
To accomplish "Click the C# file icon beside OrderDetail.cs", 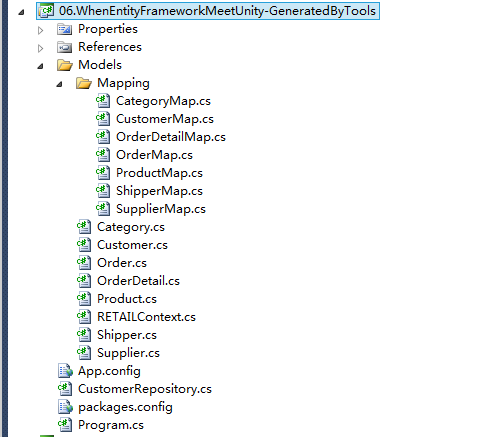I will coord(84,281).
